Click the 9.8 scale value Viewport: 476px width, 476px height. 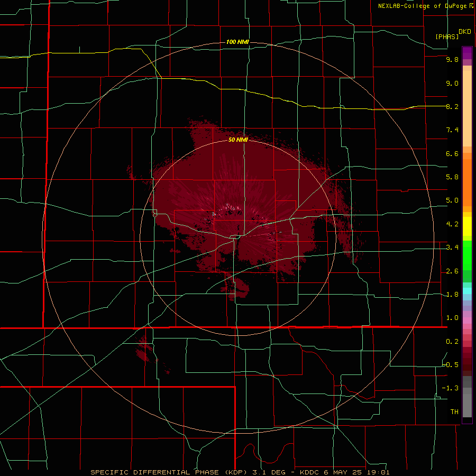click(x=452, y=59)
